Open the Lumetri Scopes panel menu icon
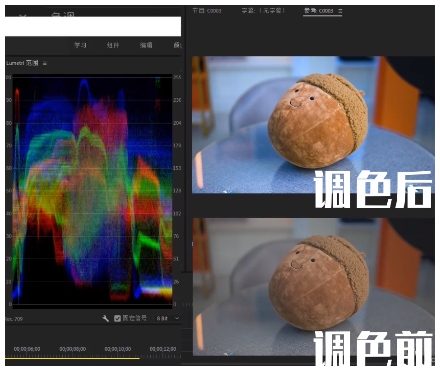 (45, 63)
